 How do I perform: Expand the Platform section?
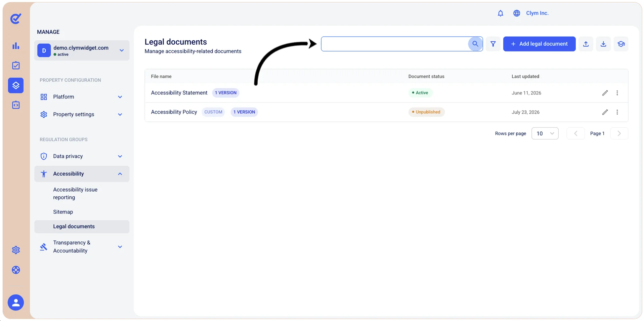(82, 97)
